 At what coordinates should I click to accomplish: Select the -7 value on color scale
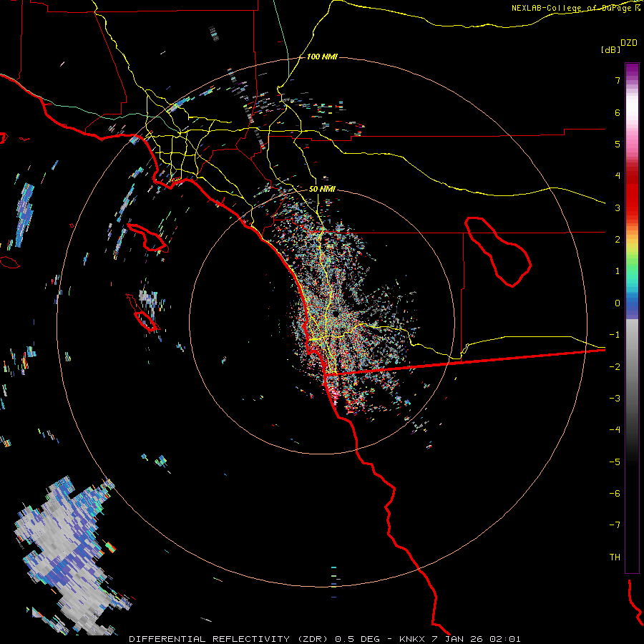tap(615, 525)
